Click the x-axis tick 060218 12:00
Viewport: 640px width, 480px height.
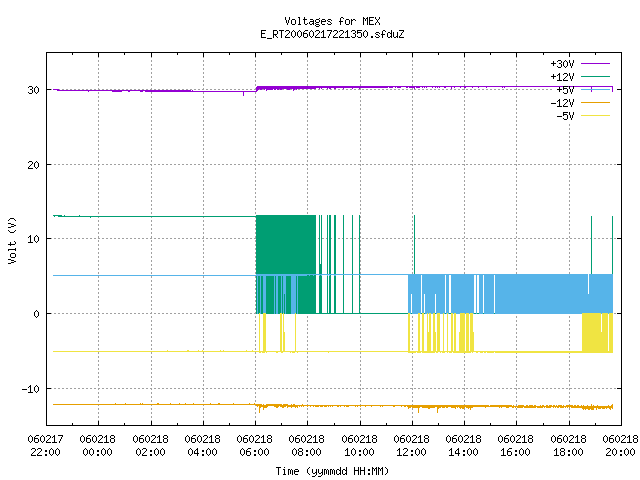pos(411,446)
